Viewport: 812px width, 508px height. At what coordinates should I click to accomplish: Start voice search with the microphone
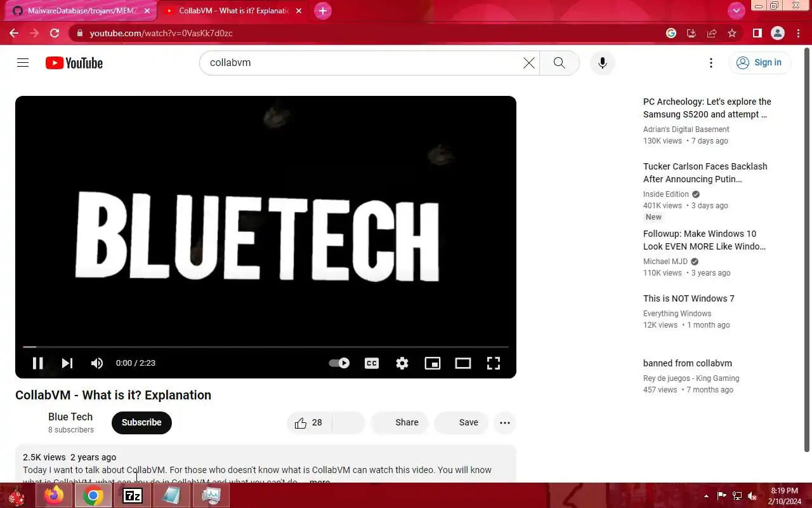click(603, 63)
